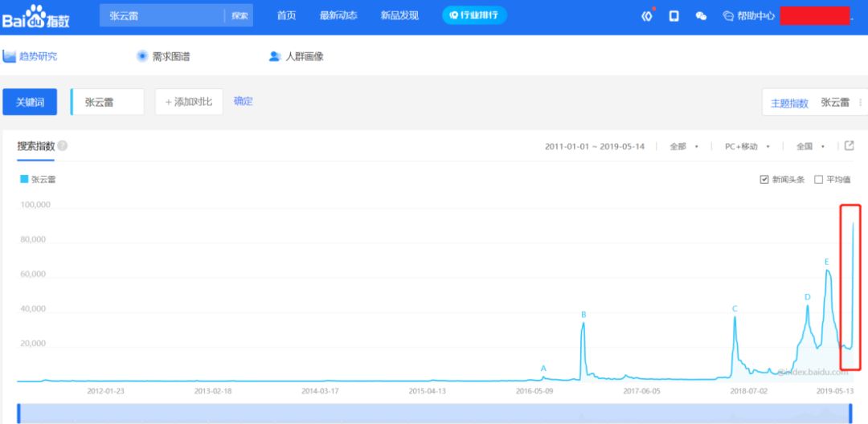Click the export chart icon
Screen dimensions: 868x424
(849, 146)
